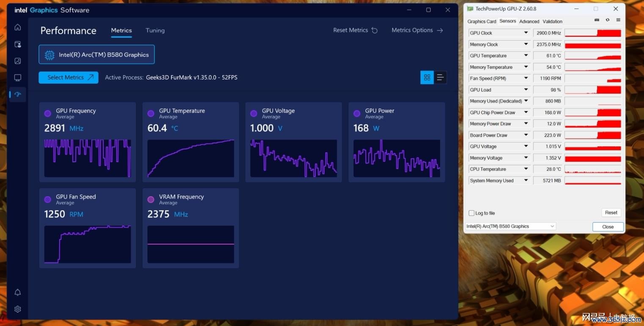Click the Select Metrics button
Viewport: 644px width, 326px height.
click(x=69, y=77)
